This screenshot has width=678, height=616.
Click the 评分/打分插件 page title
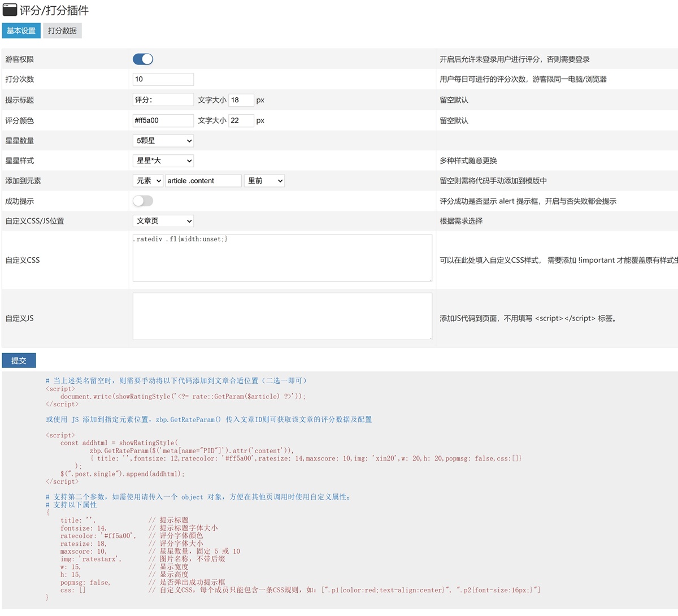click(54, 10)
